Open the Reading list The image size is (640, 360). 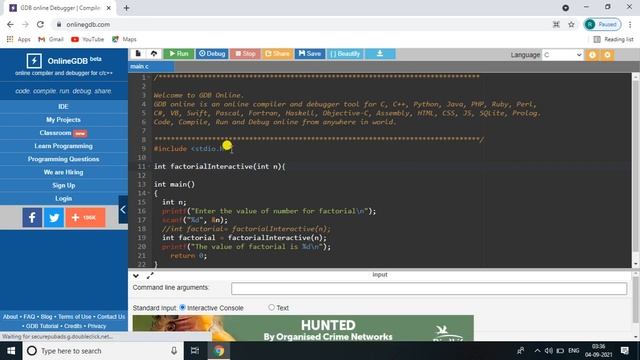pos(613,39)
